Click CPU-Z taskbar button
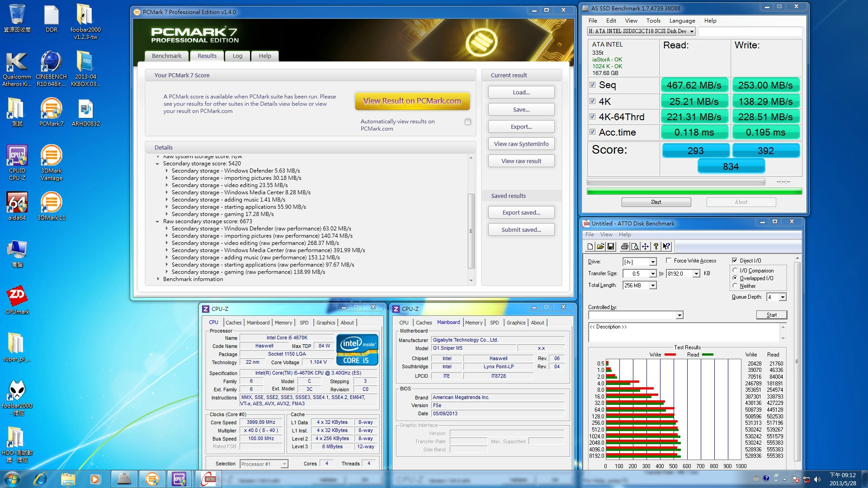Viewport: 868px width, 488px height. (179, 479)
